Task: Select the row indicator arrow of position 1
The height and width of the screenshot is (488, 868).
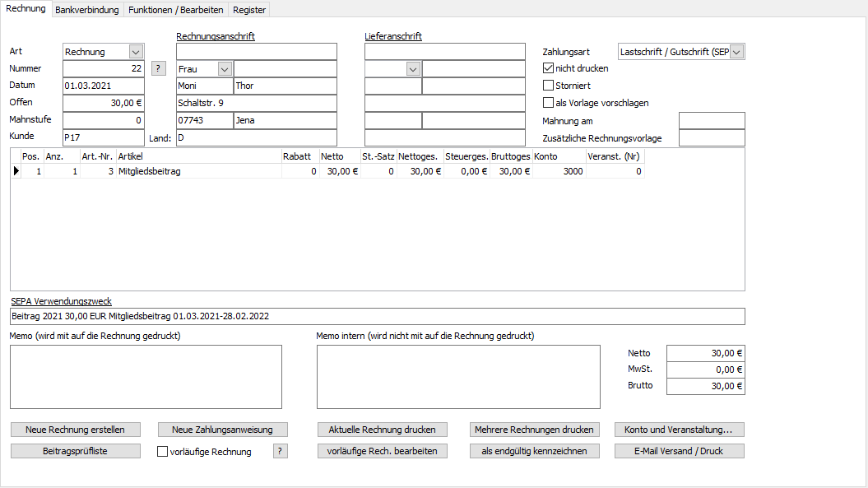Action: [x=16, y=171]
